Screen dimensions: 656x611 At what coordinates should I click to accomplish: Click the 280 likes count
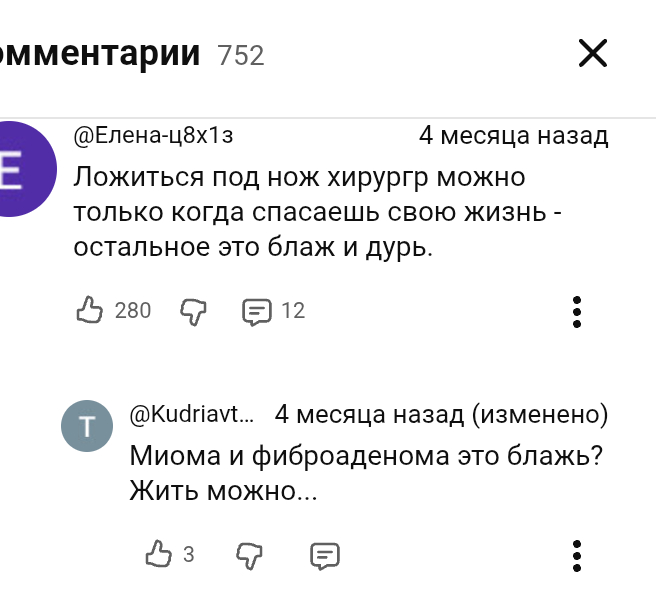(133, 311)
